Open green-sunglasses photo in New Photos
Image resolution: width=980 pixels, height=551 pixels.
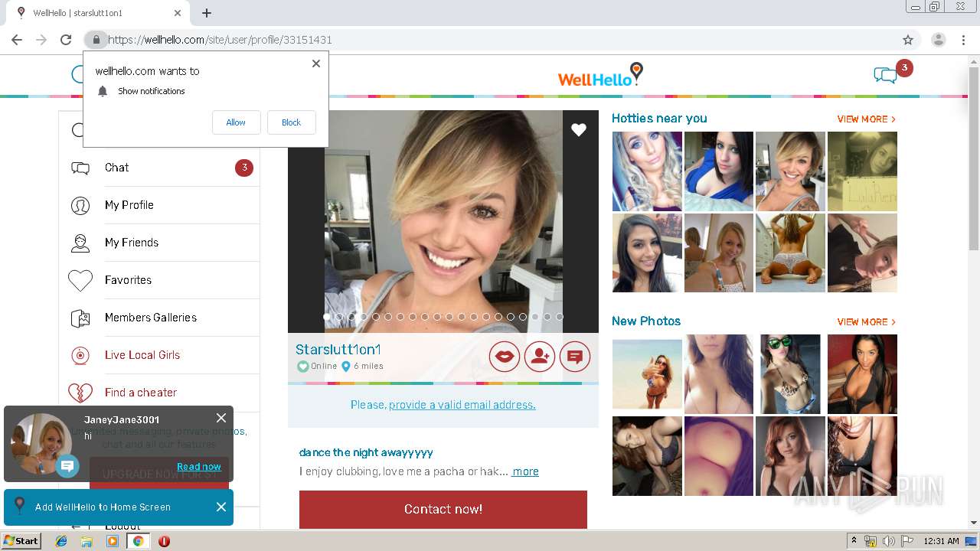pos(790,374)
